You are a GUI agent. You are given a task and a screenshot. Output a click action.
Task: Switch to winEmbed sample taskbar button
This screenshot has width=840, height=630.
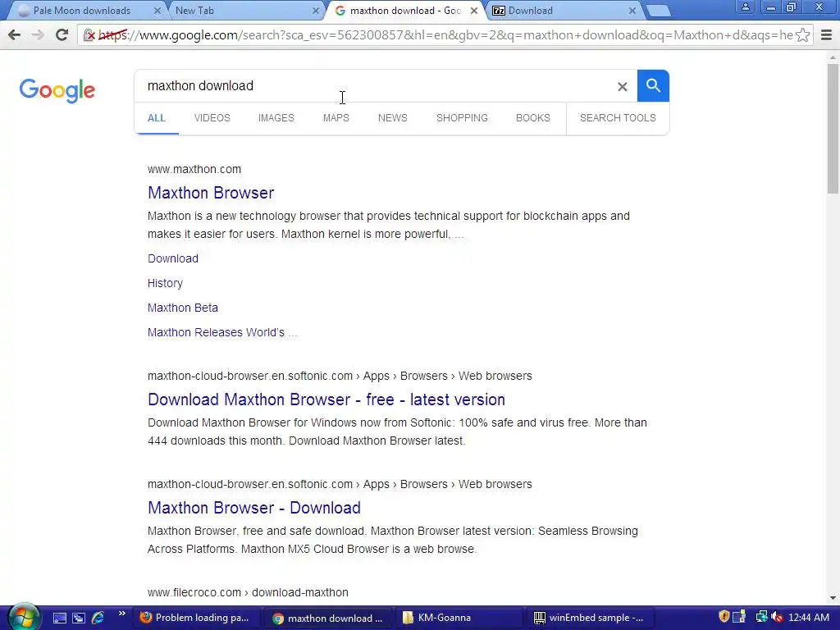pyautogui.click(x=592, y=619)
